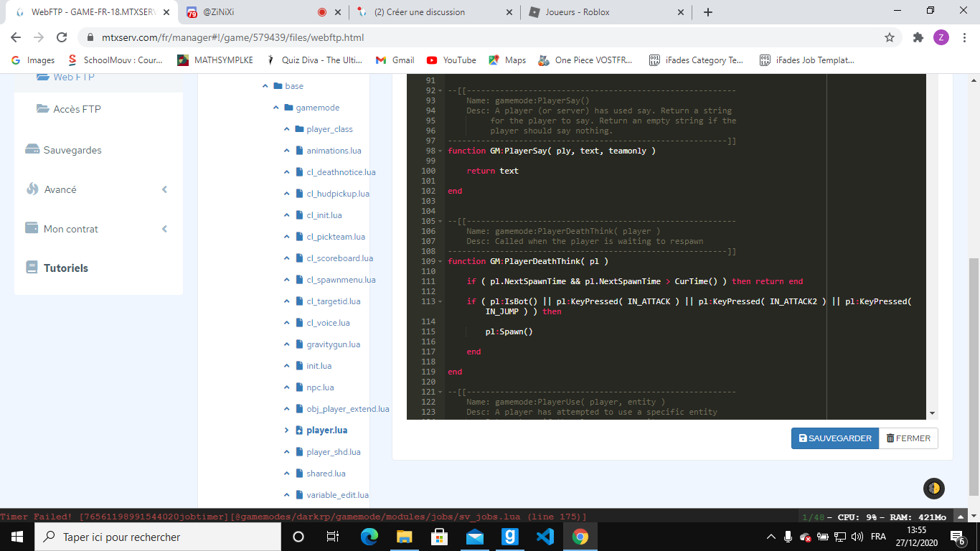Screen dimensions: 980x551
Task: Go back to previous page
Action: point(16,37)
